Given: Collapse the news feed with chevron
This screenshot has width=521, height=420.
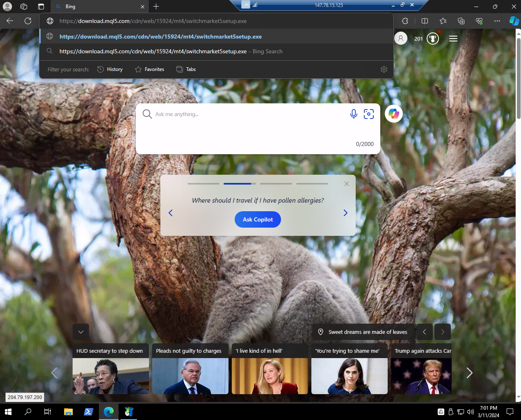Looking at the screenshot, I should [x=81, y=332].
